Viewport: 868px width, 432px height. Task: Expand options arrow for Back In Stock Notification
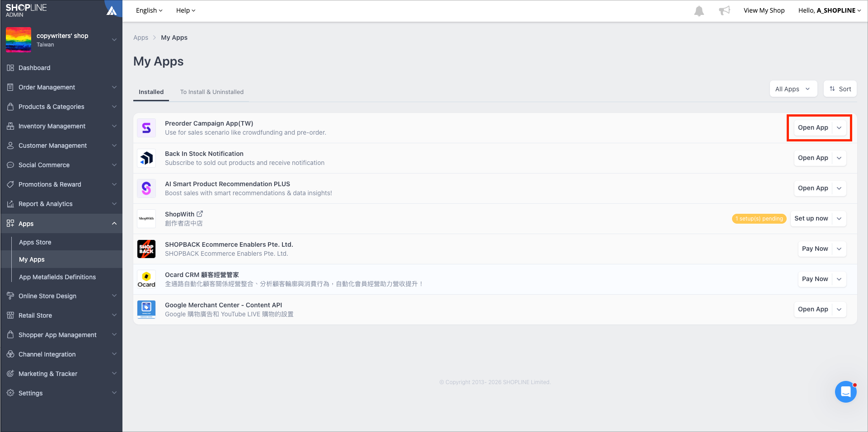839,158
